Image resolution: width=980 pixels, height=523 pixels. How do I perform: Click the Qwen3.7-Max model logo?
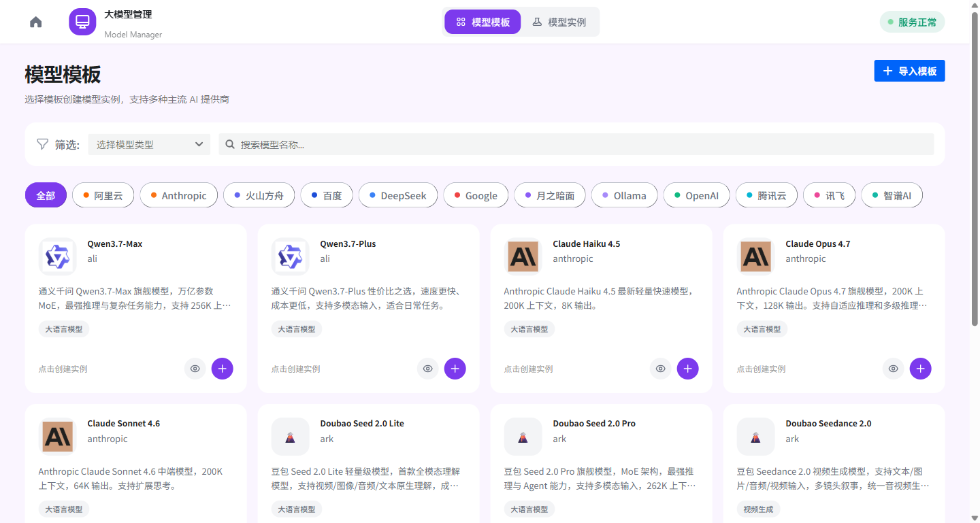(x=57, y=256)
